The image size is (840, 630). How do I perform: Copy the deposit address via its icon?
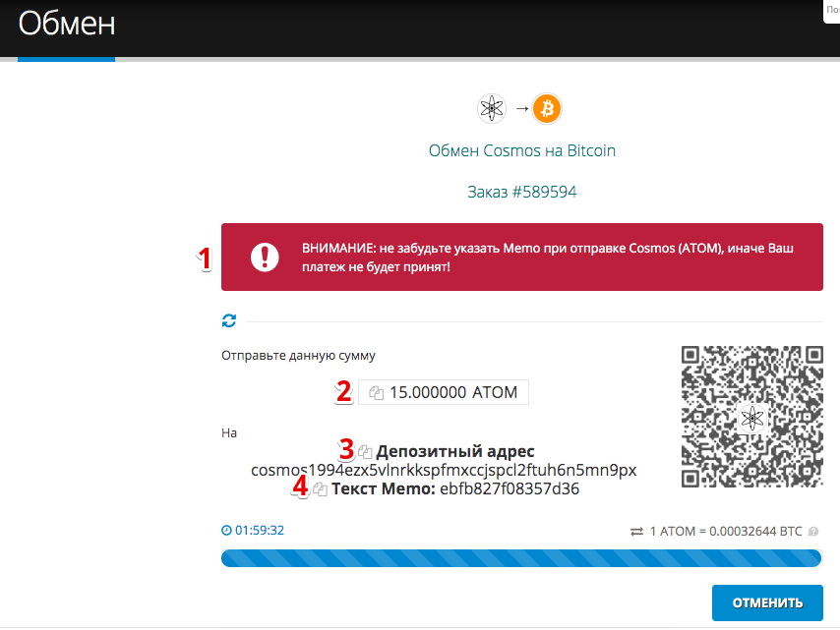[365, 452]
